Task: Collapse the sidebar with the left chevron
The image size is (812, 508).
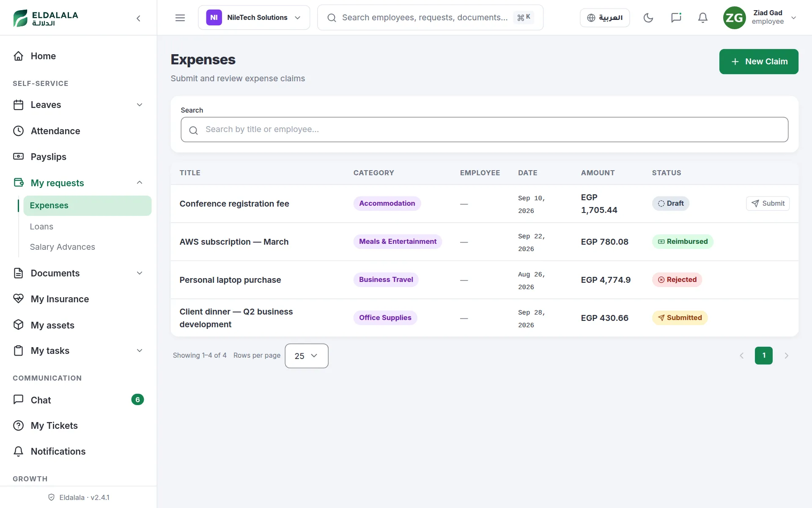Action: tap(138, 18)
